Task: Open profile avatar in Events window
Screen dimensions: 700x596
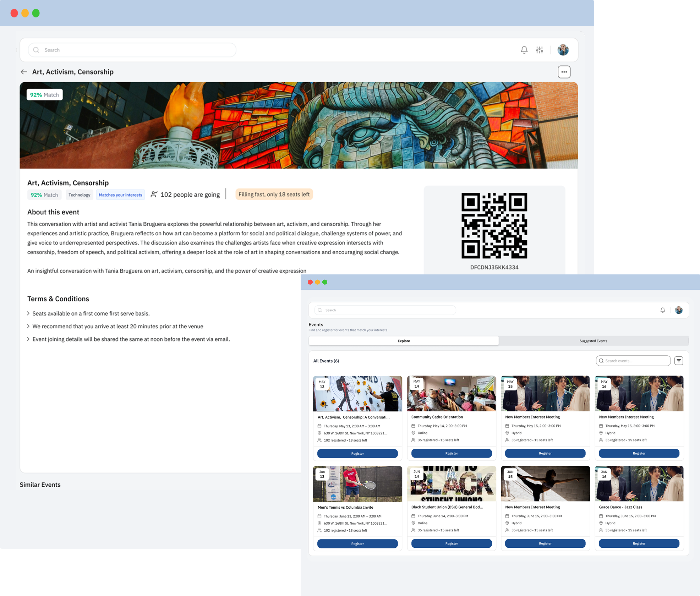Action: click(679, 310)
